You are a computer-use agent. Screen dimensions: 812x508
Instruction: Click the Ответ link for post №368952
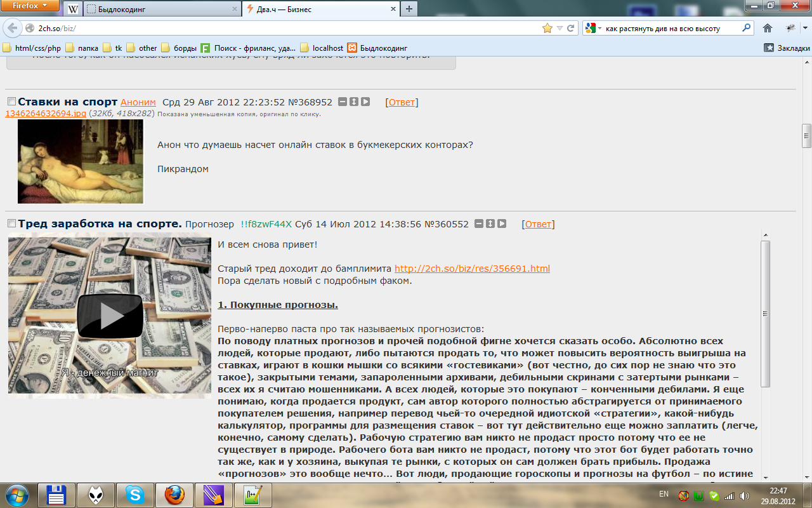402,102
